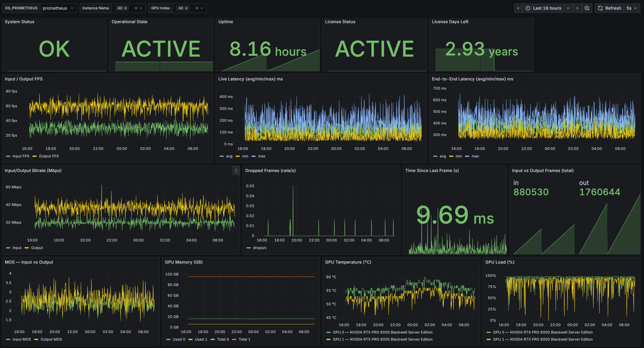Screen dimensions: 644x348
Task: Click max legend label in End-to-End Latency
Action: click(x=475, y=156)
